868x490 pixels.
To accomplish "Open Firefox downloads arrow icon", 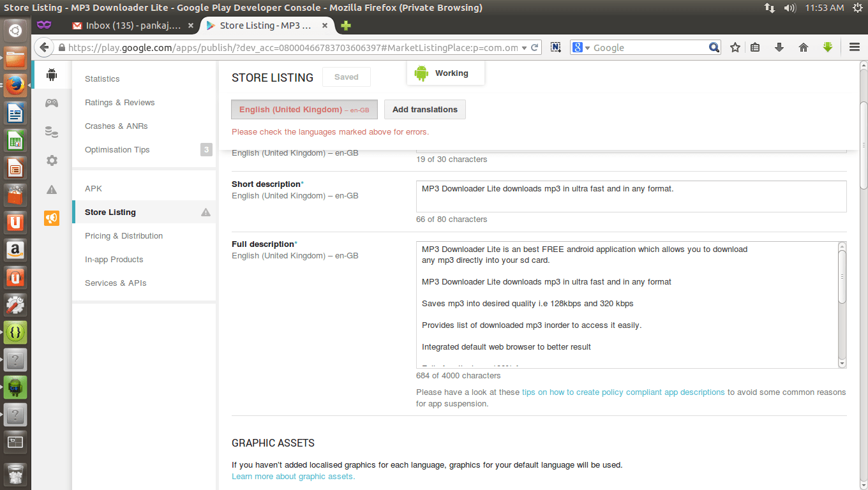I will 779,47.
